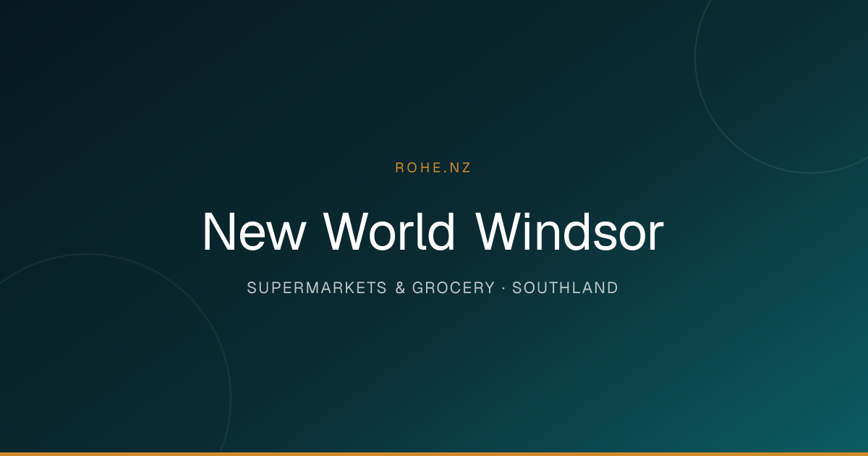Image resolution: width=868 pixels, height=456 pixels.
Task: Click the Supermarkets & Grocery · Southland subtitle
Action: tap(433, 288)
